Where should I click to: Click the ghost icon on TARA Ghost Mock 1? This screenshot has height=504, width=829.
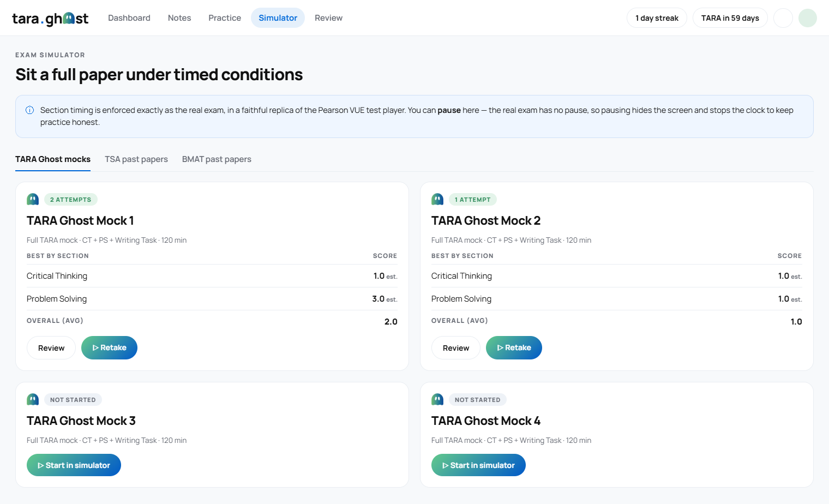[33, 199]
